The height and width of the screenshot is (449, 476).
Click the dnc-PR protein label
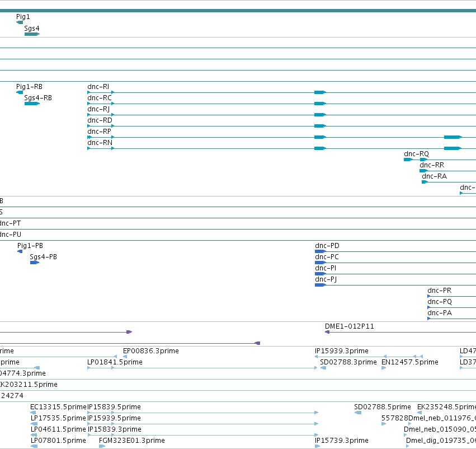coord(439,291)
